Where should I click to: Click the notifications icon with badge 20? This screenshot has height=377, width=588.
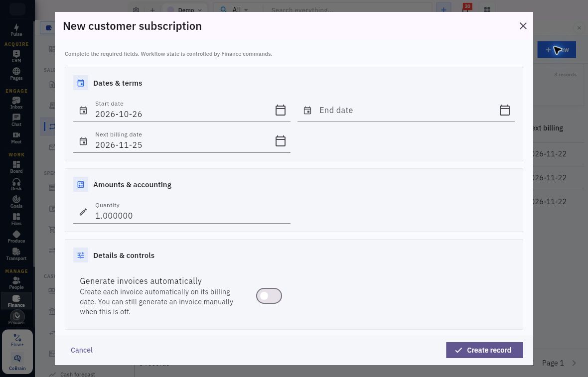tap(466, 8)
